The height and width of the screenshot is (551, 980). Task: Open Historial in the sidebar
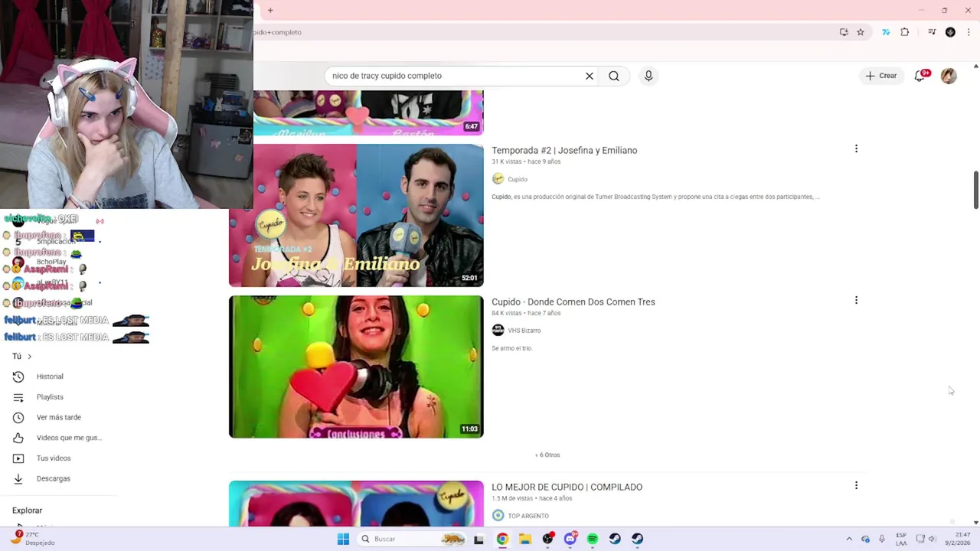tap(50, 377)
